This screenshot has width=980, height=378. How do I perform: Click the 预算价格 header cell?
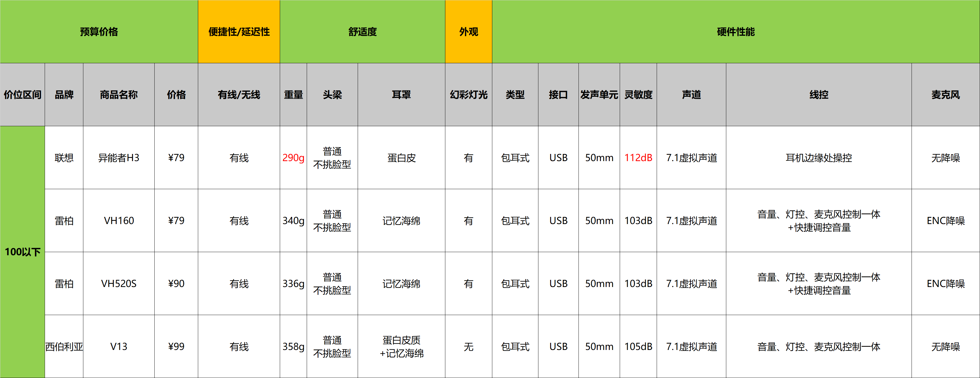tap(99, 31)
